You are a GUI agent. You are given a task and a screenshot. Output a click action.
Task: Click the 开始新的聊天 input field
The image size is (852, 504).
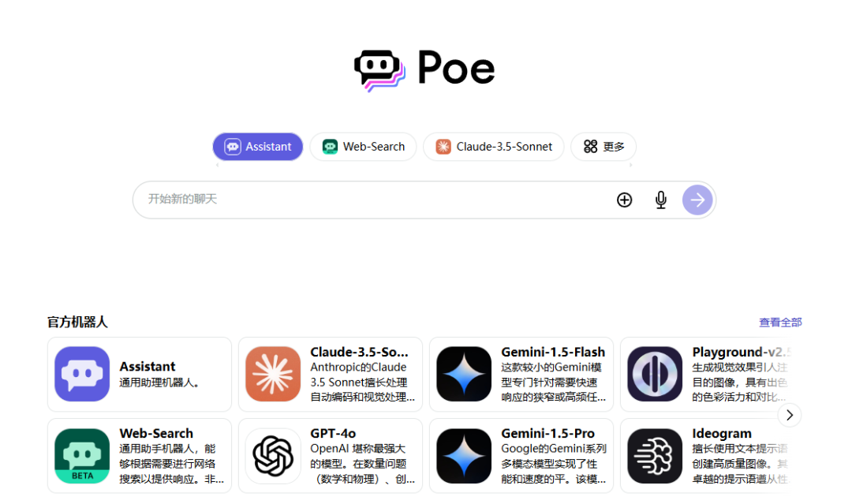pos(316,200)
